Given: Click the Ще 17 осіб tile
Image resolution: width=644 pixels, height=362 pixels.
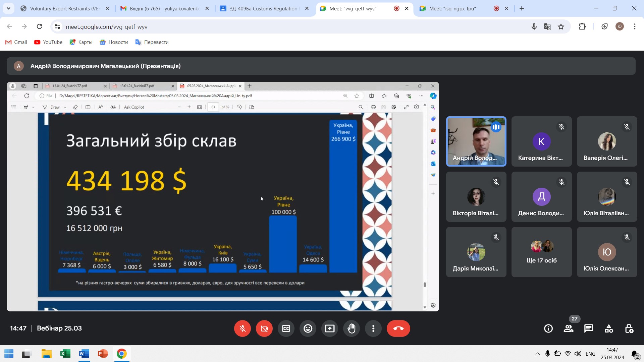Looking at the screenshot, I should pyautogui.click(x=541, y=252).
